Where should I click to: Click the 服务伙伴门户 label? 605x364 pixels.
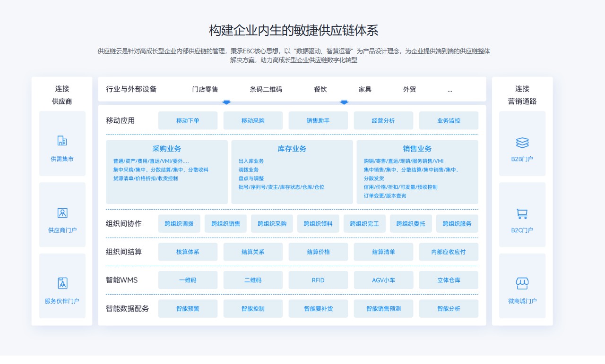(x=62, y=301)
